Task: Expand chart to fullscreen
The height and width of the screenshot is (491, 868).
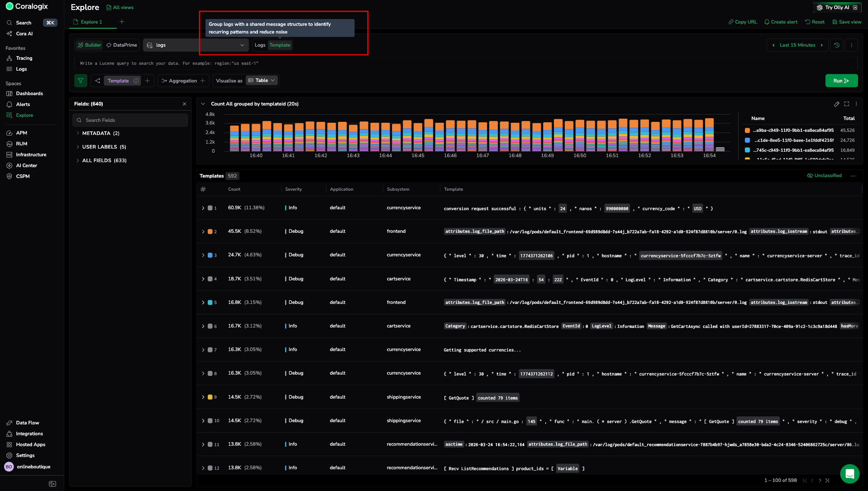Action: pyautogui.click(x=846, y=104)
